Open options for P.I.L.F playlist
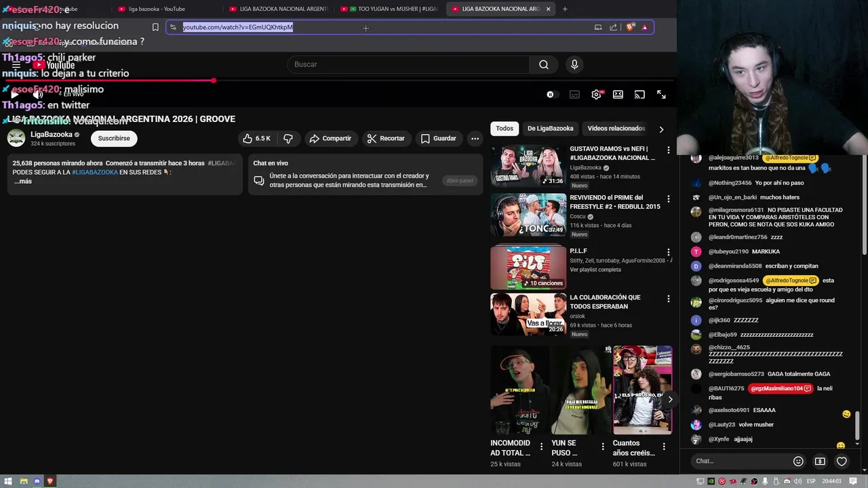Screen dimensions: 868x488 668,252
